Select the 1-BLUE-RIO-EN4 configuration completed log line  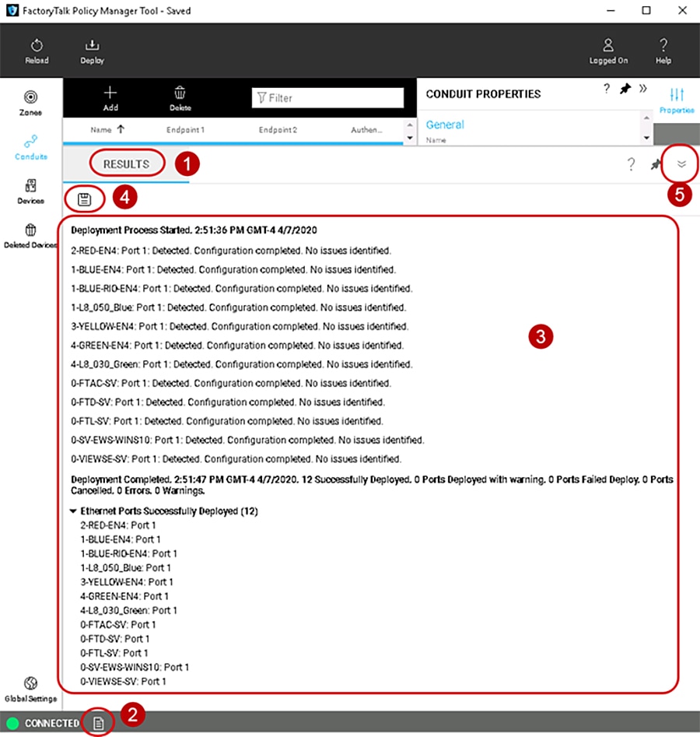pos(241,288)
